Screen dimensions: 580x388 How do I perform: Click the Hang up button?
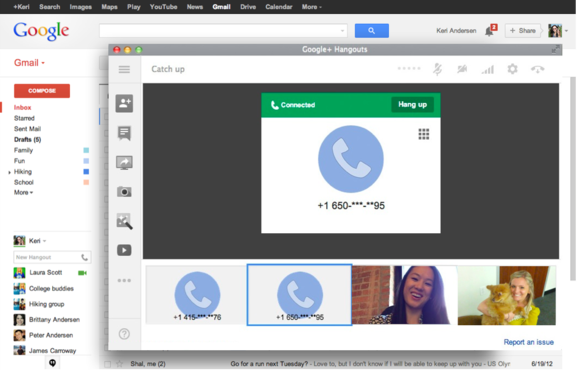point(412,105)
